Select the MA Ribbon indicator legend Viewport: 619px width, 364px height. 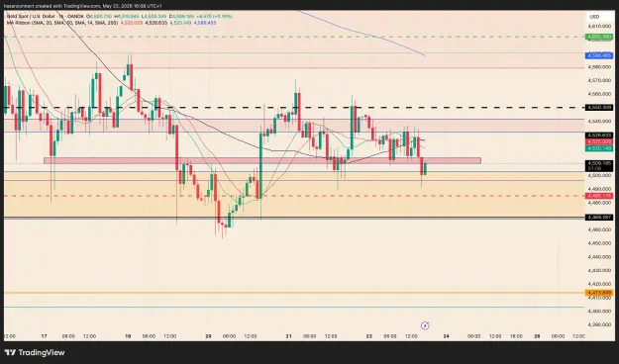point(61,23)
